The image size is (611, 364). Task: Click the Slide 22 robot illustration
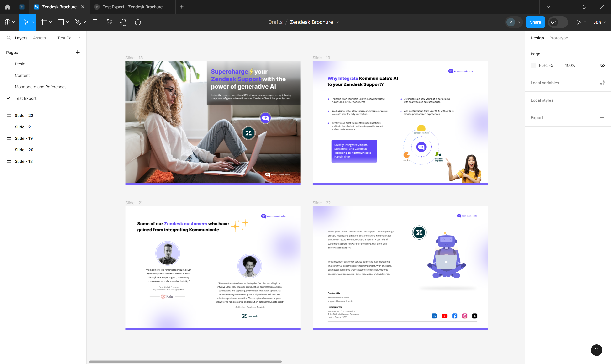(446, 255)
